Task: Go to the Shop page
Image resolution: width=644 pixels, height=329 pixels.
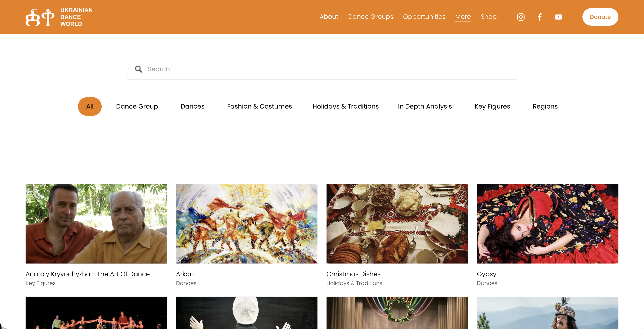Action: 489,17
